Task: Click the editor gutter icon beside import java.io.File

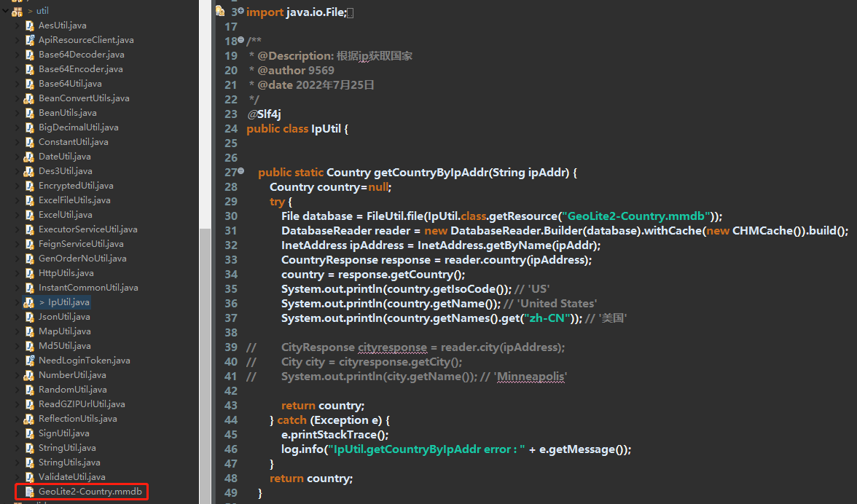Action: [x=219, y=11]
